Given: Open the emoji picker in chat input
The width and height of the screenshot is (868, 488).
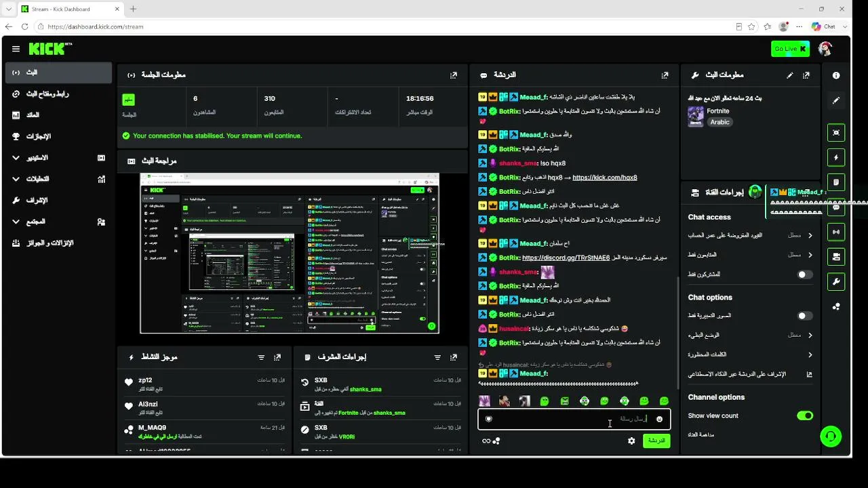Looking at the screenshot, I should coord(659,420).
